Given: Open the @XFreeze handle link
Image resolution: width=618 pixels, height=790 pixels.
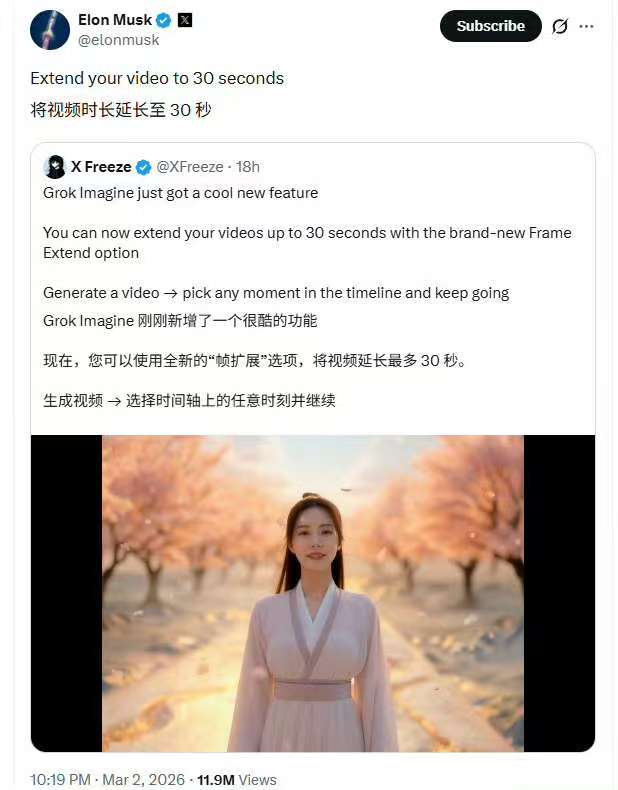Looking at the screenshot, I should 190,167.
